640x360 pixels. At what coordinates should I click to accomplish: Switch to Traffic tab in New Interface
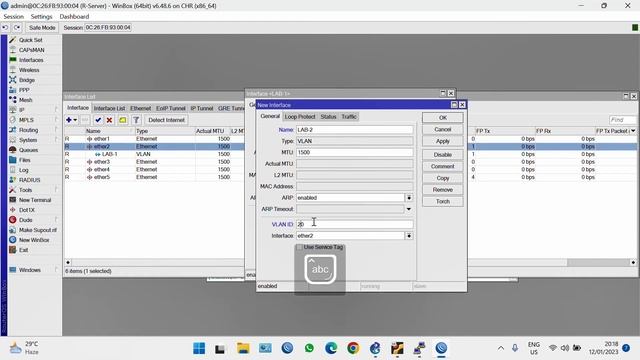coord(349,117)
